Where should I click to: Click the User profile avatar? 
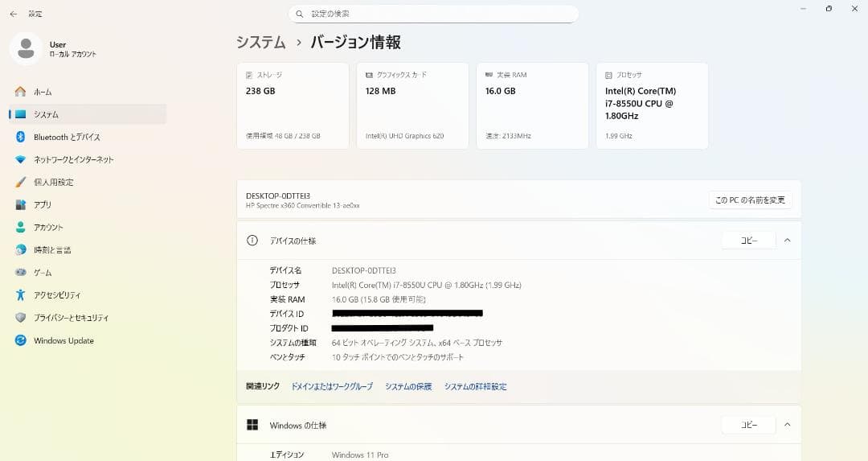point(26,49)
